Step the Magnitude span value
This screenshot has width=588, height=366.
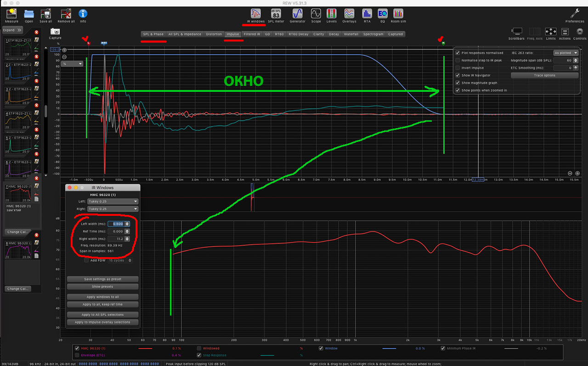[575, 60]
